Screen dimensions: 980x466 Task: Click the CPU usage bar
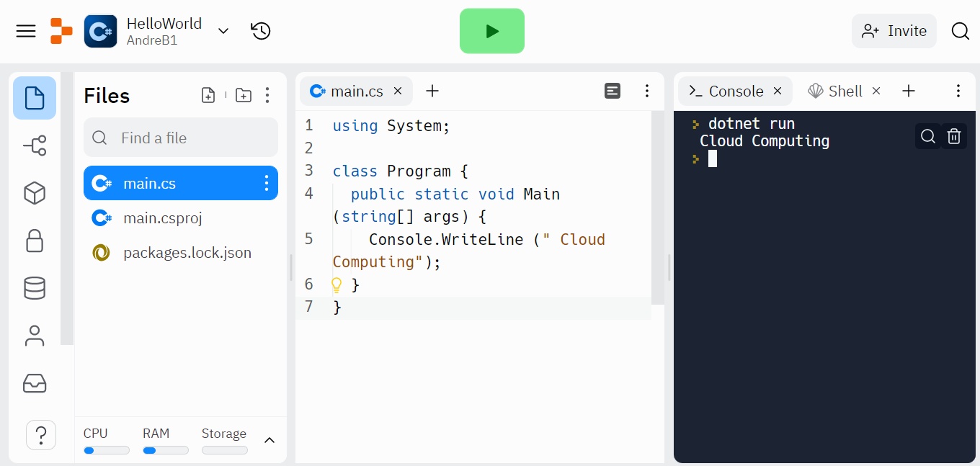[x=107, y=450]
